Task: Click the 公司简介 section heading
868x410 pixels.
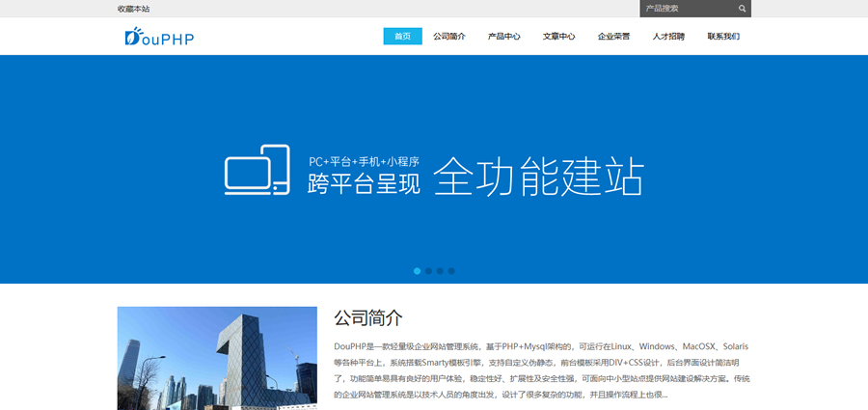Action: [x=368, y=318]
